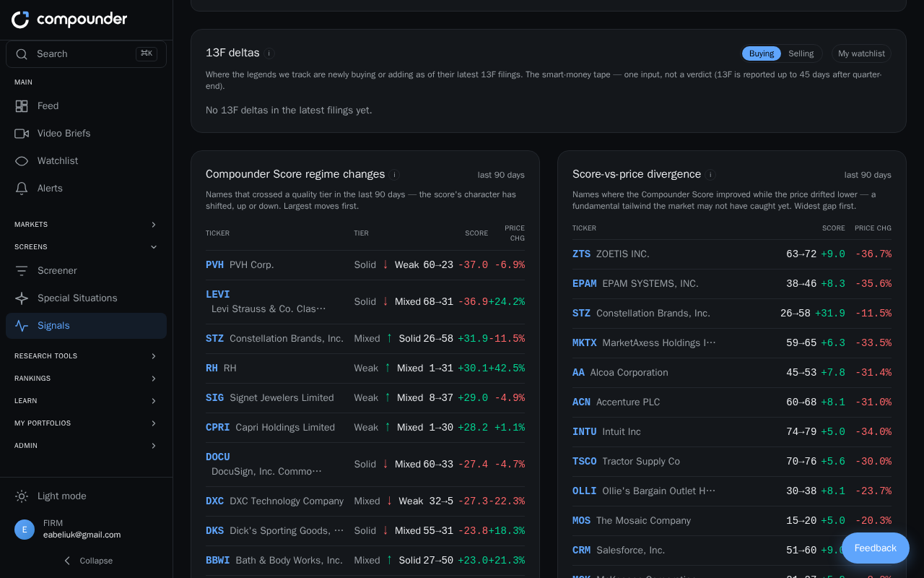Collapse the sidebar
924x578 pixels.
(x=87, y=561)
